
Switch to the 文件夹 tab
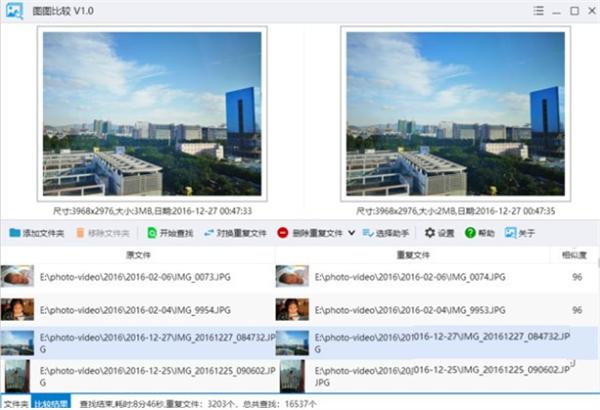tap(16, 403)
